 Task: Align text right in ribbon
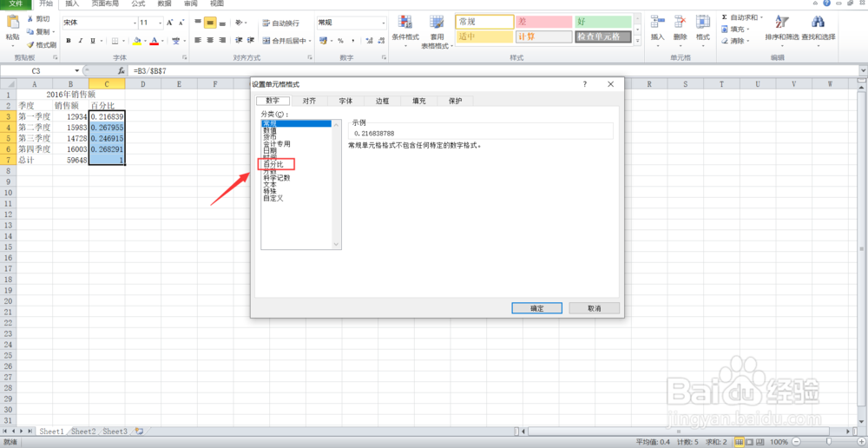pyautogui.click(x=222, y=41)
